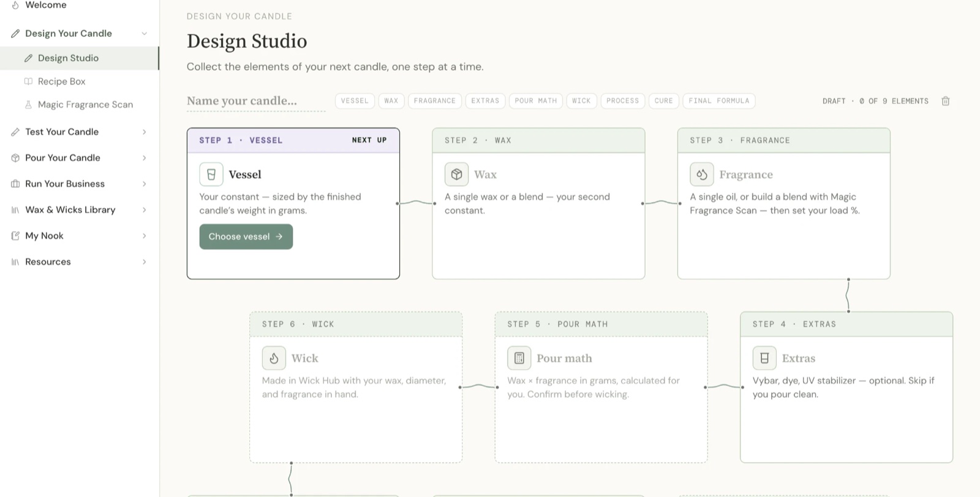Select the FINAL FORMULA element chip
This screenshot has width=980, height=497.
[718, 101]
